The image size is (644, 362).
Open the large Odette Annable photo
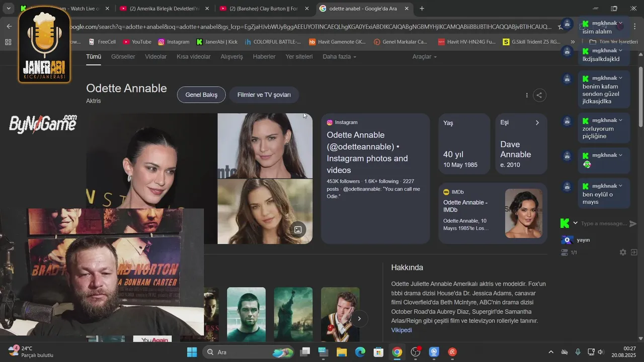point(151,161)
